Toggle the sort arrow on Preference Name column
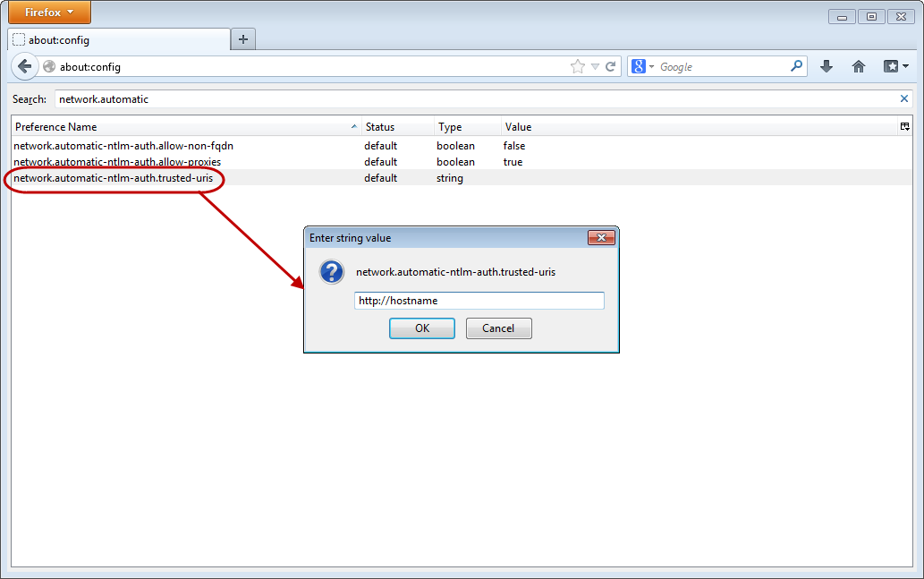This screenshot has width=924, height=579. click(353, 126)
